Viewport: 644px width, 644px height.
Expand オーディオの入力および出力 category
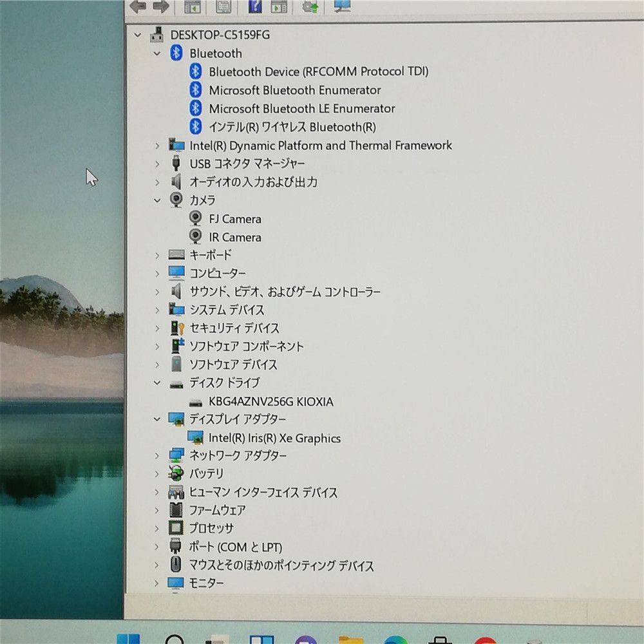pyautogui.click(x=157, y=182)
